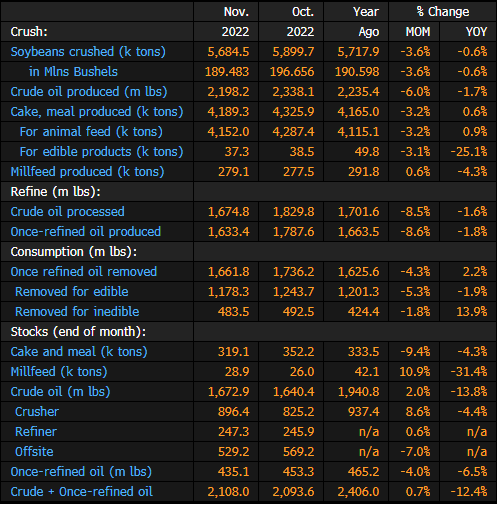Click the Removed for inedible row label
The height and width of the screenshot is (505, 498).
77,312
